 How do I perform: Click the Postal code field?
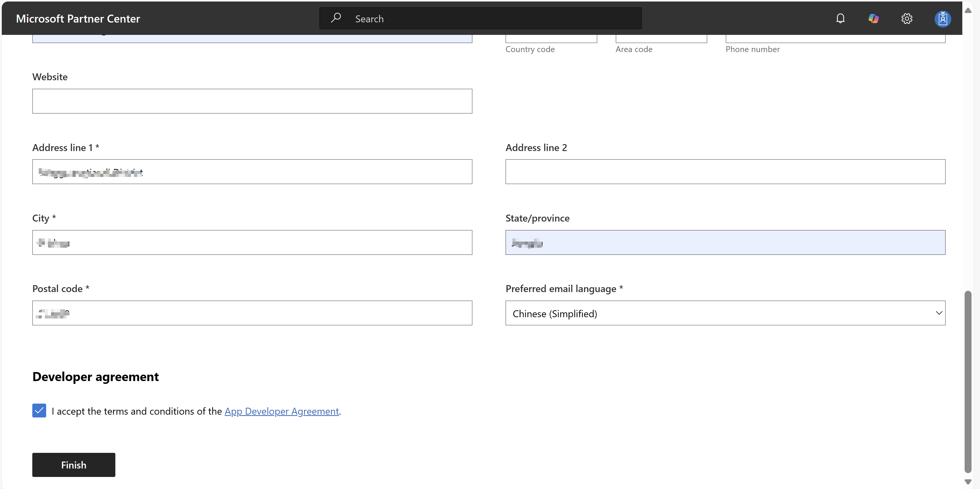tap(252, 313)
